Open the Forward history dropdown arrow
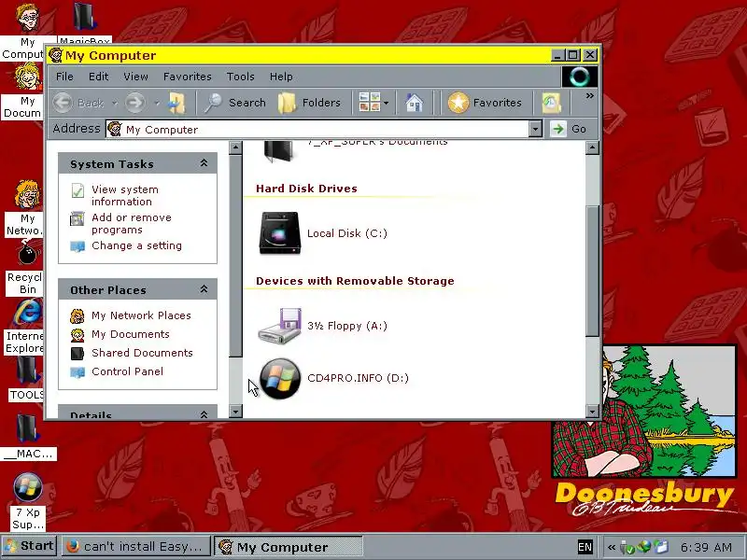This screenshot has height=560, width=747. [x=157, y=103]
